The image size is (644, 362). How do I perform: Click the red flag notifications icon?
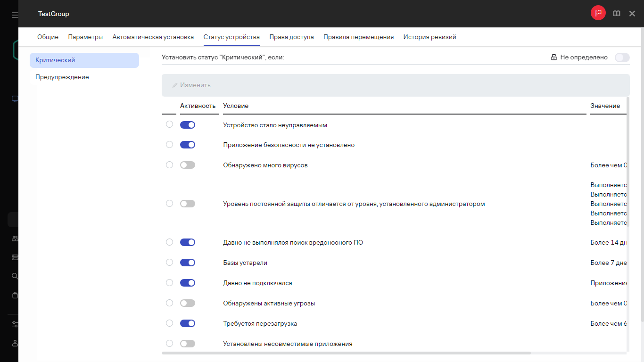pos(598,13)
